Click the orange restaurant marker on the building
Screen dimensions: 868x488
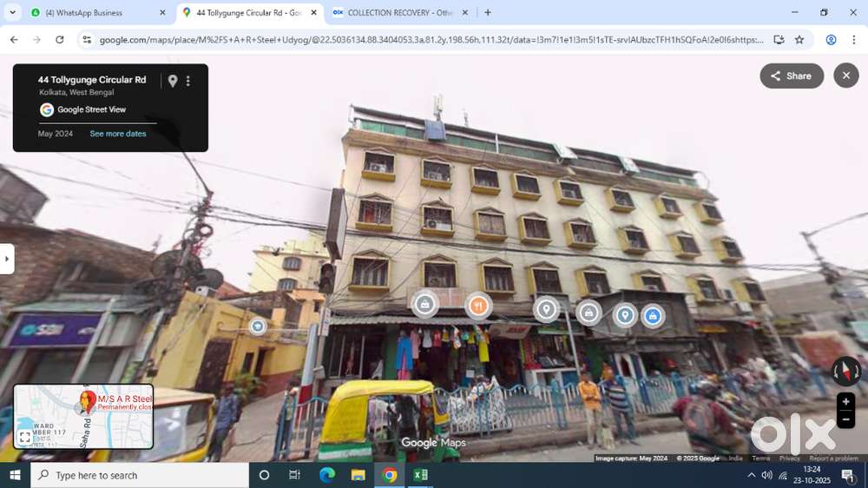click(477, 306)
